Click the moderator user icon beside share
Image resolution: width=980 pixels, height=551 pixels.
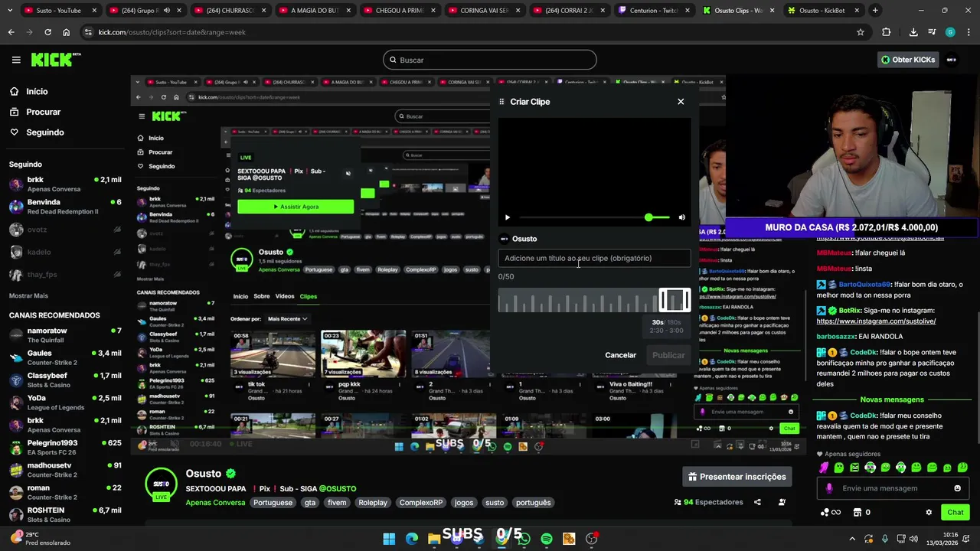[782, 502]
